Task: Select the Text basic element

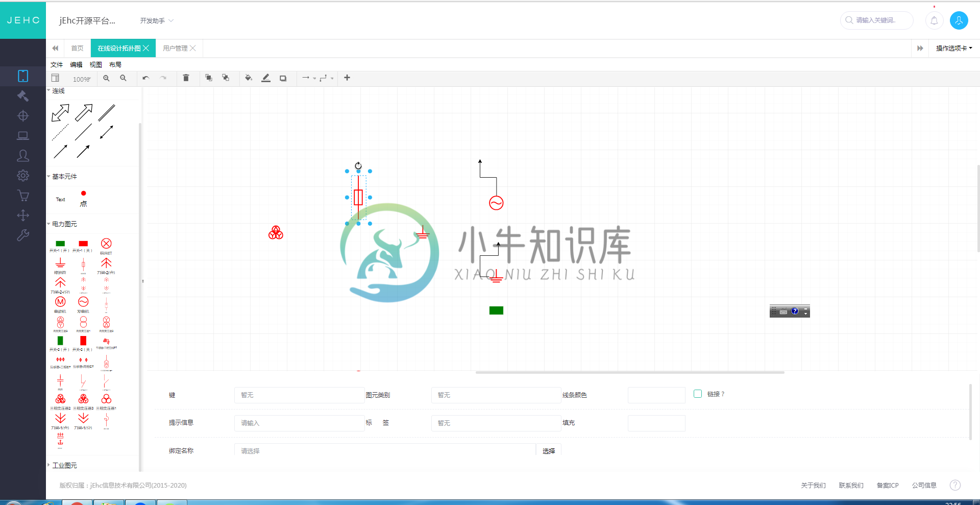Action: pyautogui.click(x=60, y=200)
